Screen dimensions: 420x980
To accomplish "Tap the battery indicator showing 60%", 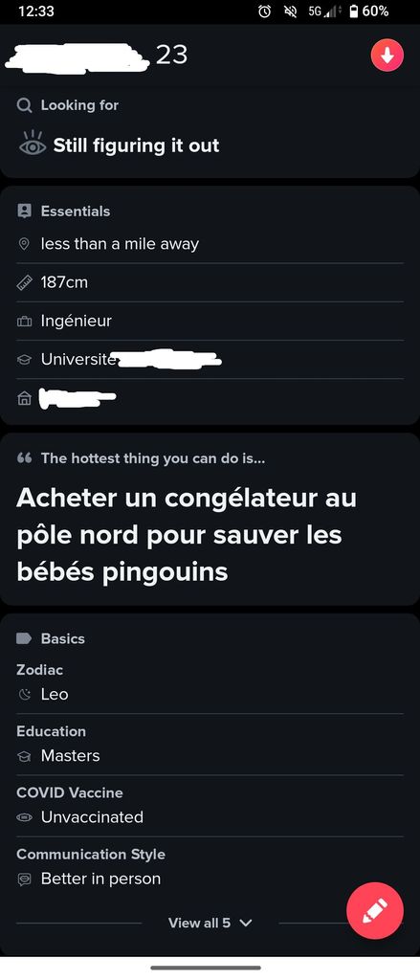I will point(368,11).
